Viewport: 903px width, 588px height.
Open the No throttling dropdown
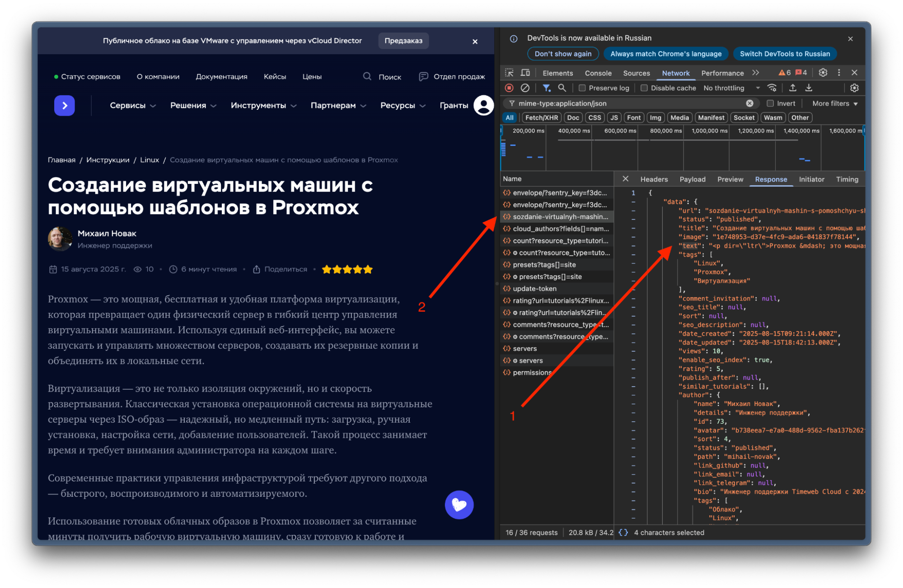(731, 88)
